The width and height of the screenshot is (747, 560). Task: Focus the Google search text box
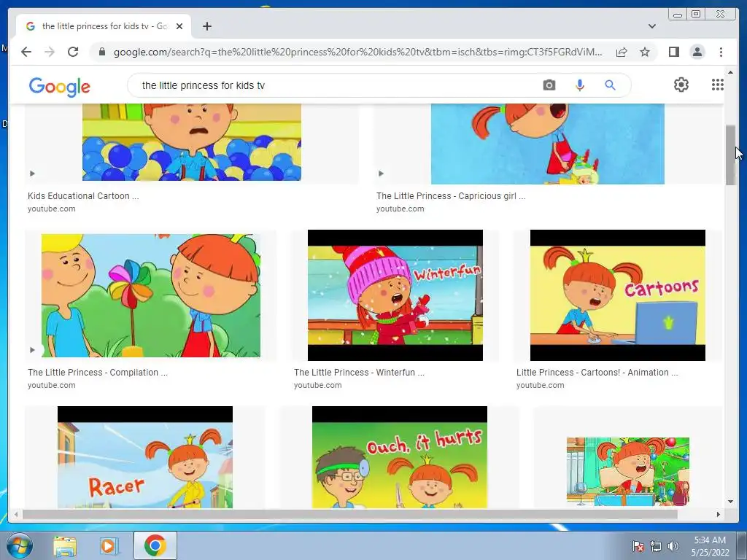pyautogui.click(x=333, y=85)
